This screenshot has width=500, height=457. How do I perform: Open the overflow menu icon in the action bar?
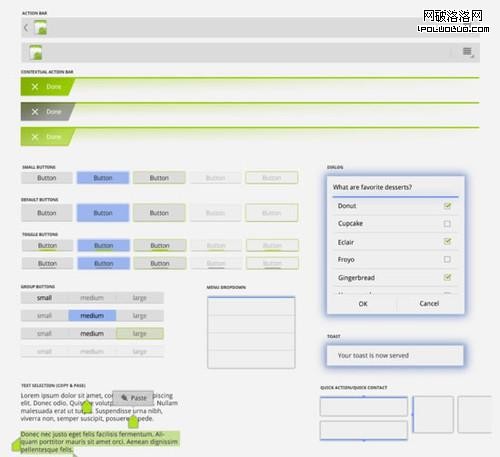467,52
